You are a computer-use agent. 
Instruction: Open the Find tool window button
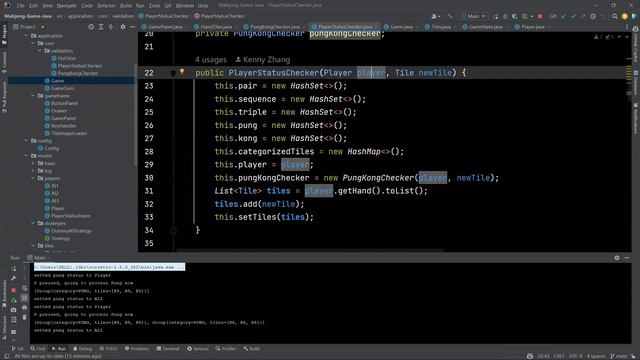tap(38, 349)
